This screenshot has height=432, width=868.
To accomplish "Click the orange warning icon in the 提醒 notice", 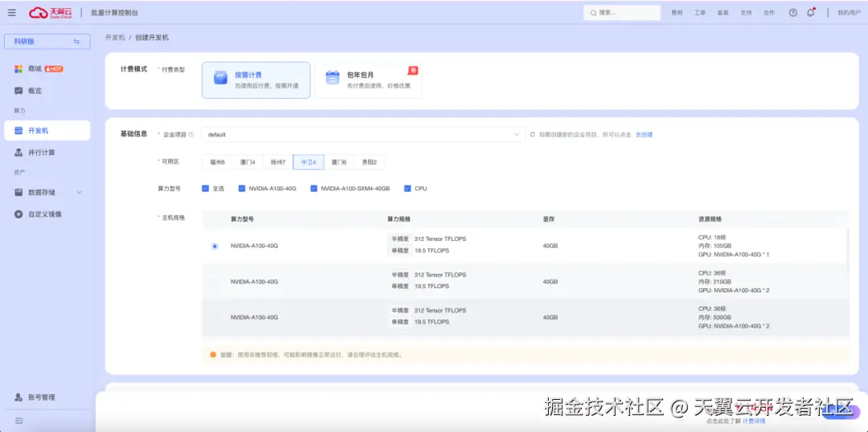I will point(213,355).
